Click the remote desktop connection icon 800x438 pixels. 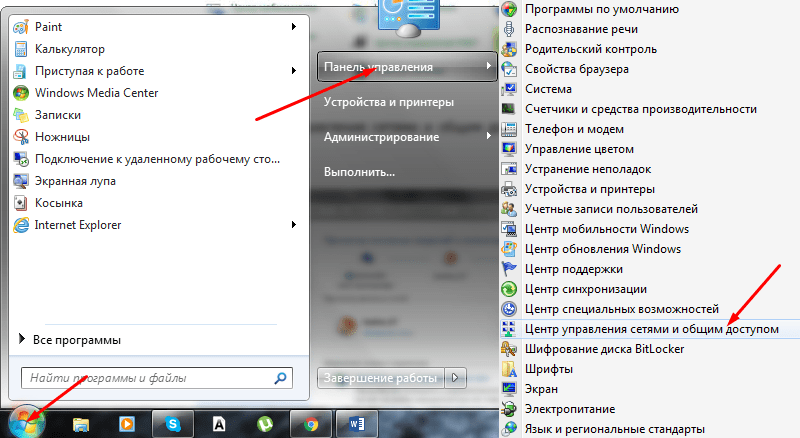coord(21,159)
